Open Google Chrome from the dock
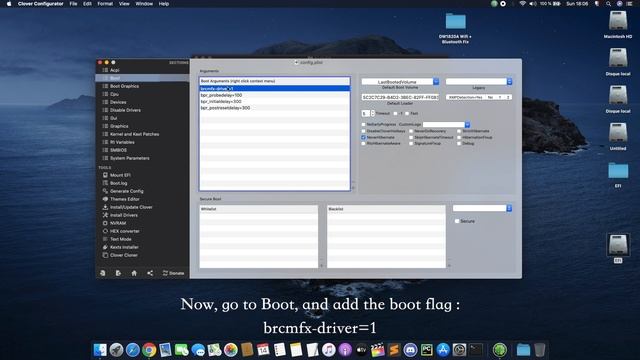Image resolution: width=640 pixels, height=360 pixels. click(149, 350)
